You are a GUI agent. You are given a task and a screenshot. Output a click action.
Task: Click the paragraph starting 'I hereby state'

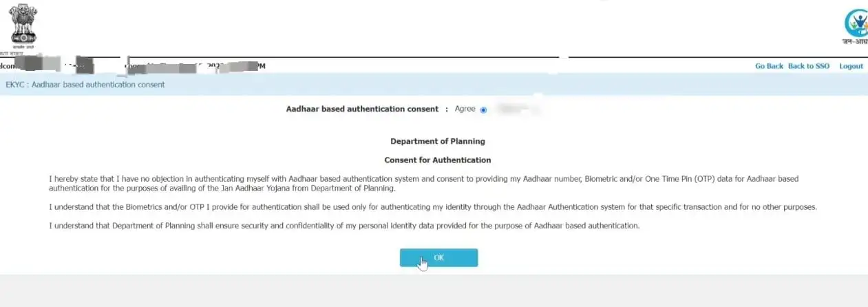click(x=423, y=183)
